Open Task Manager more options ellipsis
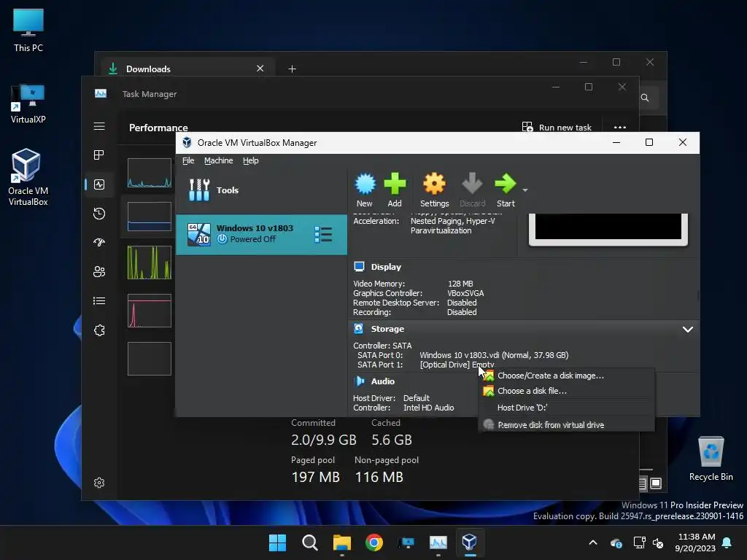Screen dimensions: 747x560 coord(620,127)
